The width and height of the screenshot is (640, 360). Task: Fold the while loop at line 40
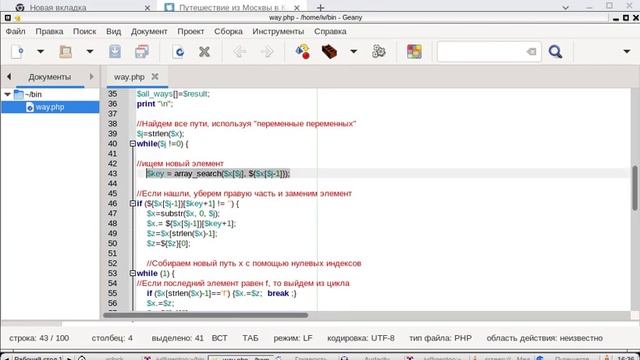[x=133, y=144]
